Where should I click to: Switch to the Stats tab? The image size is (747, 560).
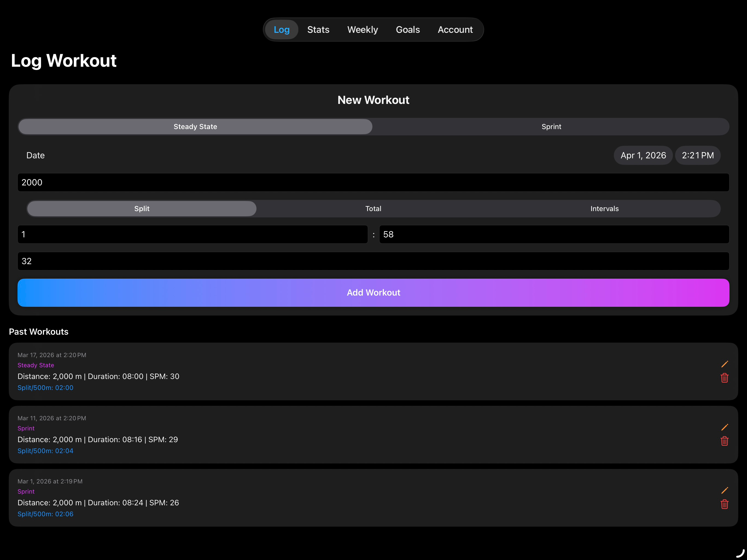click(x=318, y=30)
